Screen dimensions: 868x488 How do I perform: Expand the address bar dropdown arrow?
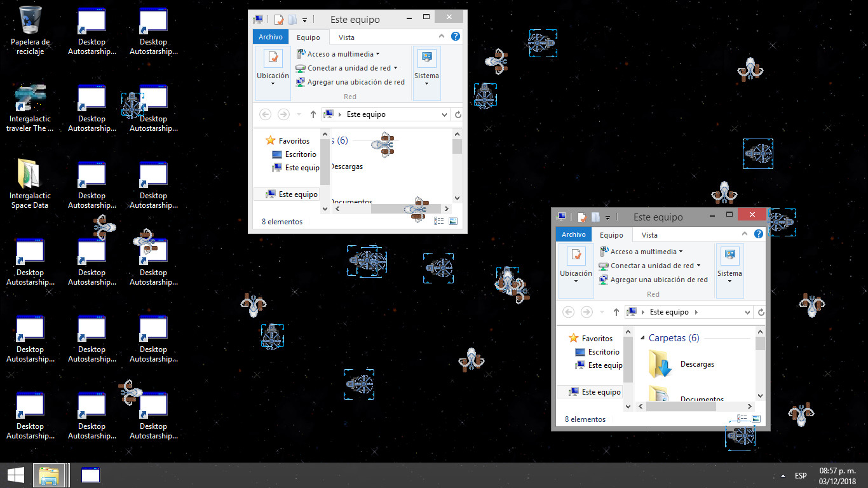[748, 311]
